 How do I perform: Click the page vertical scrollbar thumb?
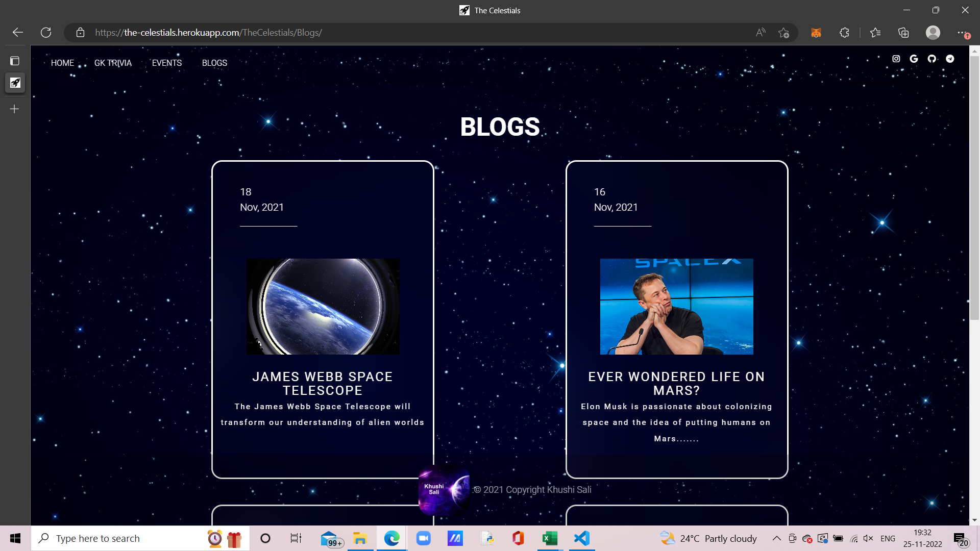974,189
